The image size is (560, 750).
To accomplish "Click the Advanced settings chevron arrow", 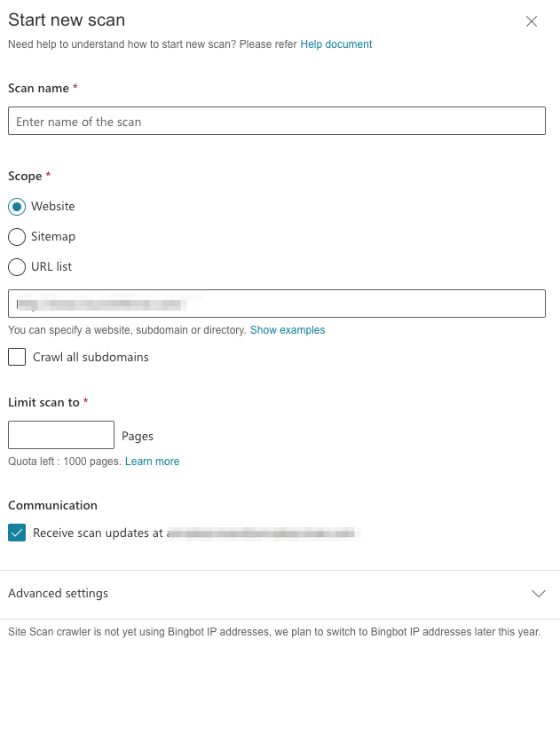I will (x=539, y=593).
